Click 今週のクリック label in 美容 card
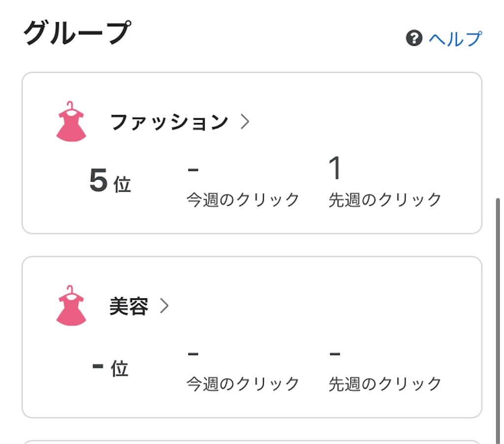Viewport: 504px width, 444px height. [243, 384]
